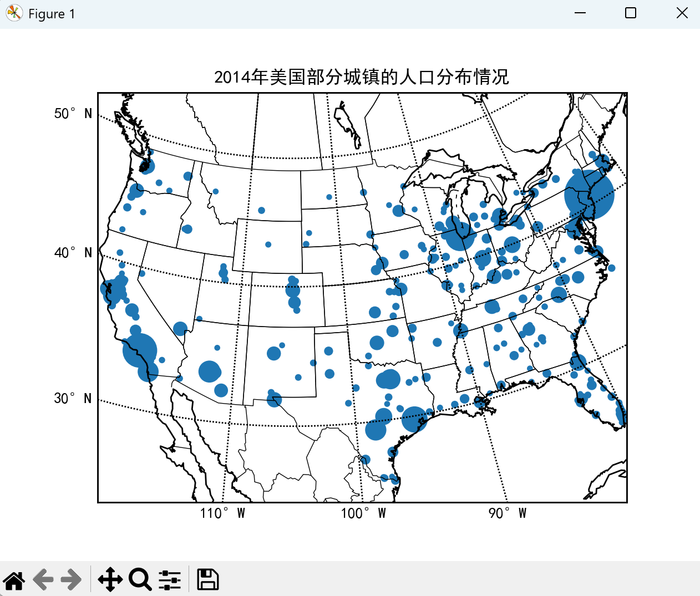
Task: Reset the plot to original home view
Action: coord(14,580)
